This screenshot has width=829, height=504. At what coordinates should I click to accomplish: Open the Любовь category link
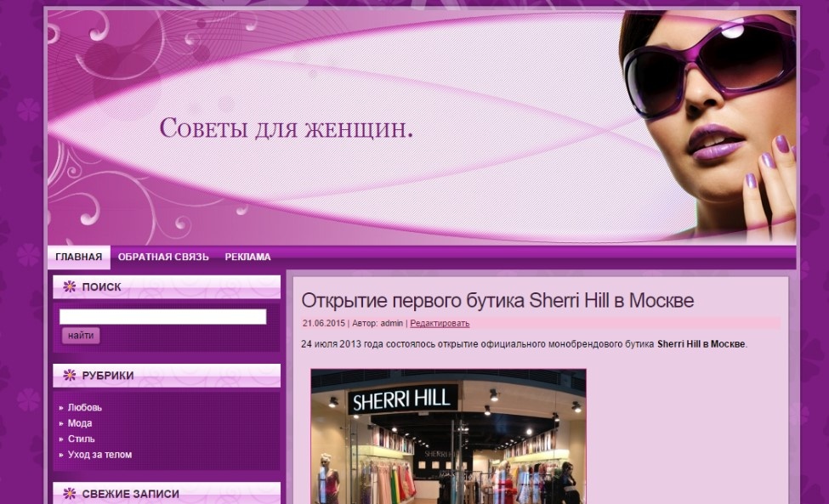click(x=84, y=407)
